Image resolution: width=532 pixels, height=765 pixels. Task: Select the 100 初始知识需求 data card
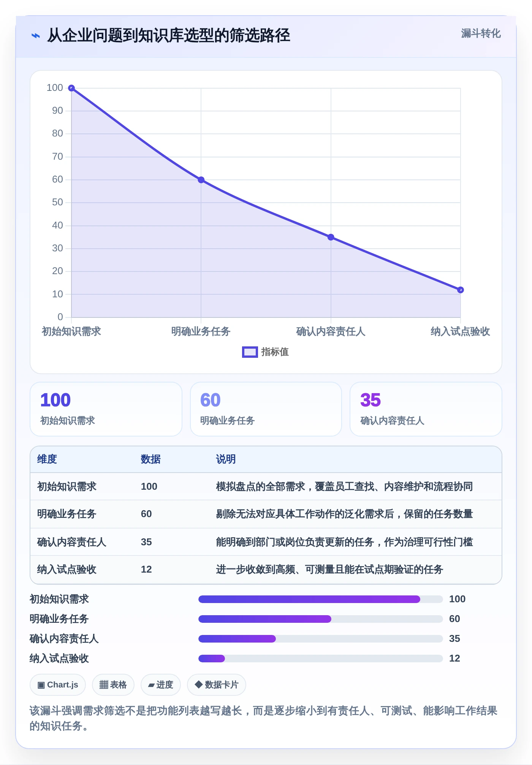pyautogui.click(x=106, y=409)
